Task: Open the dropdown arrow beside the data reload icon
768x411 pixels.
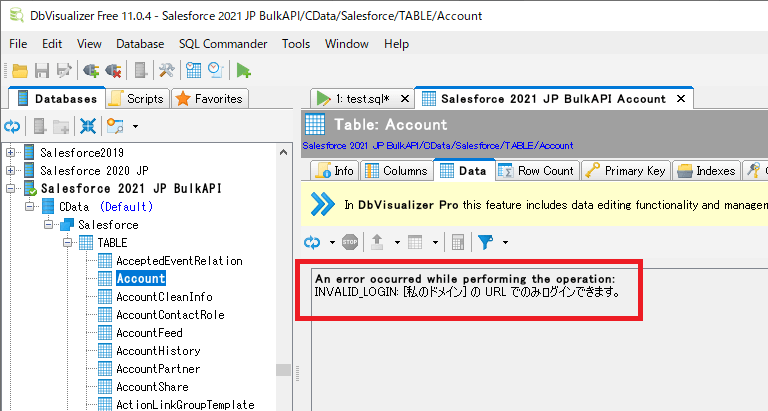Action: point(332,242)
